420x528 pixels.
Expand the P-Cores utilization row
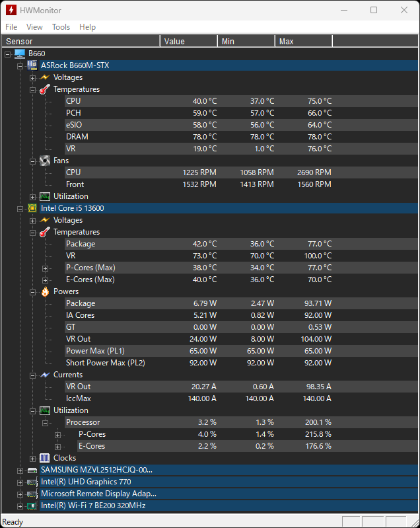(x=58, y=435)
